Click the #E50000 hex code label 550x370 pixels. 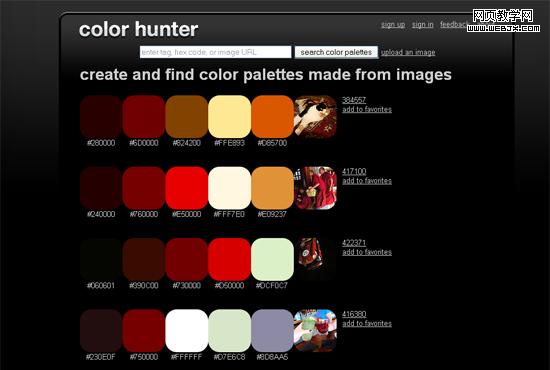click(x=187, y=214)
